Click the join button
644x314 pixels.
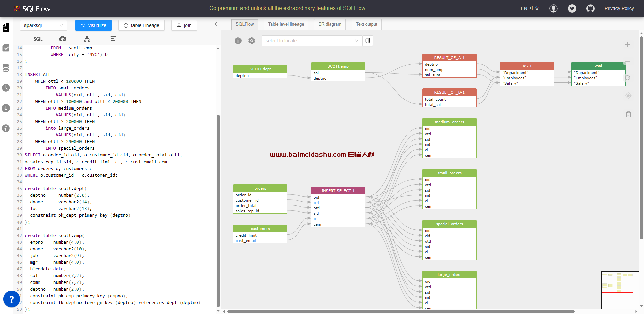(184, 25)
